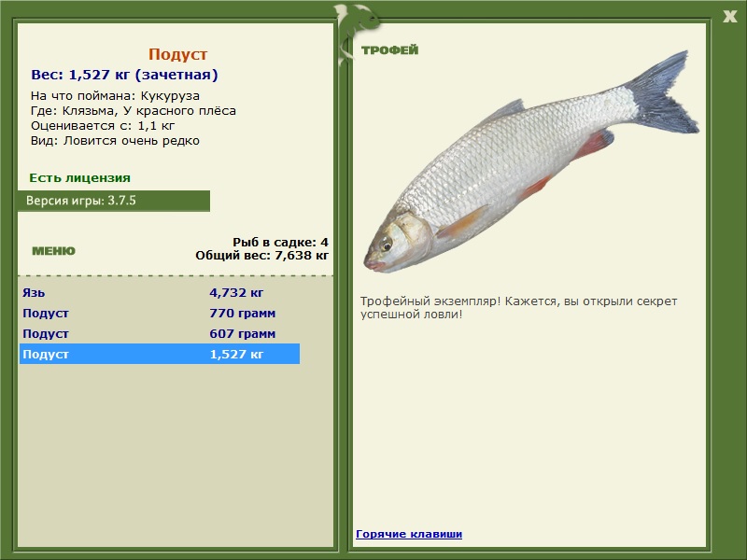Image resolution: width=747 pixels, height=560 pixels.
Task: Click the Вес: 1,527 кг (зачетная) line
Action: 124,75
